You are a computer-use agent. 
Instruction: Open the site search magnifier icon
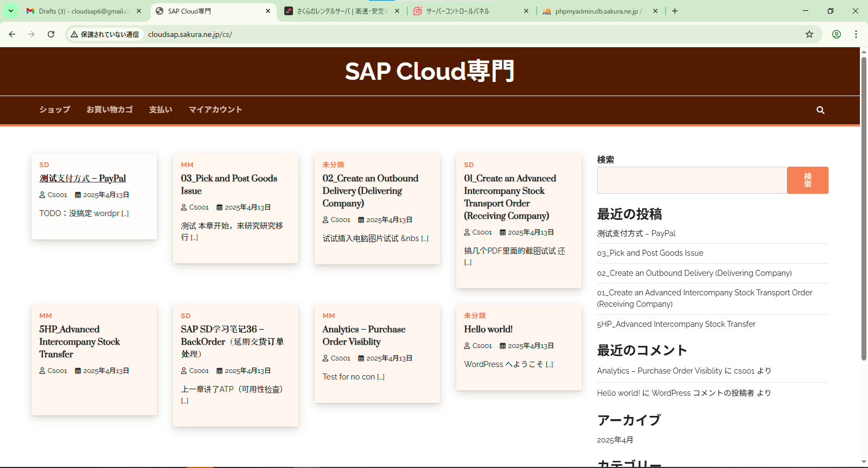(820, 110)
